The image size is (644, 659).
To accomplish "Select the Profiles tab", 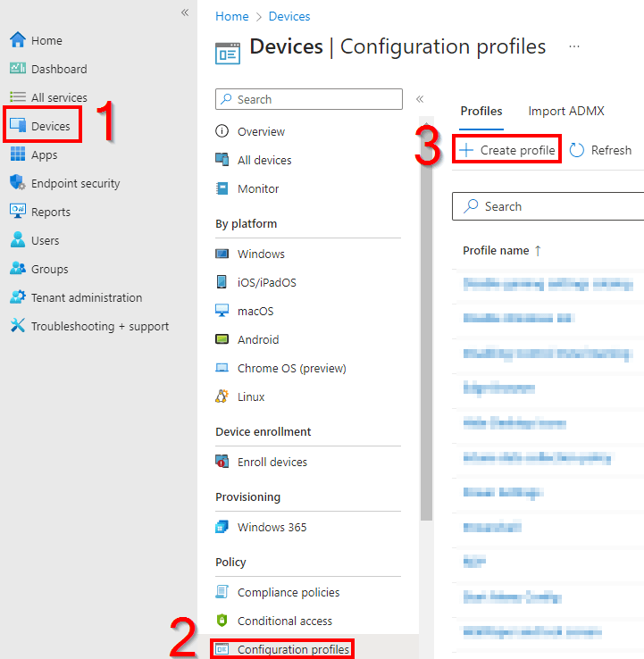I will click(481, 111).
